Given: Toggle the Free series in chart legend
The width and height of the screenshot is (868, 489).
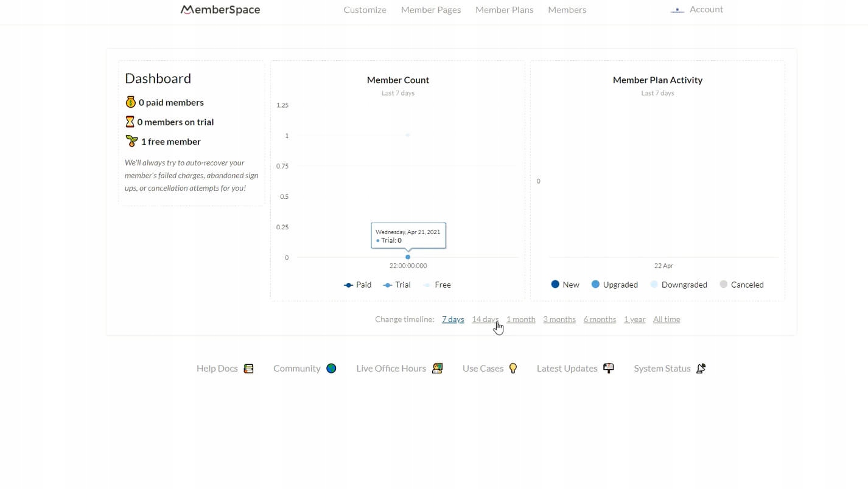Looking at the screenshot, I should (437, 285).
